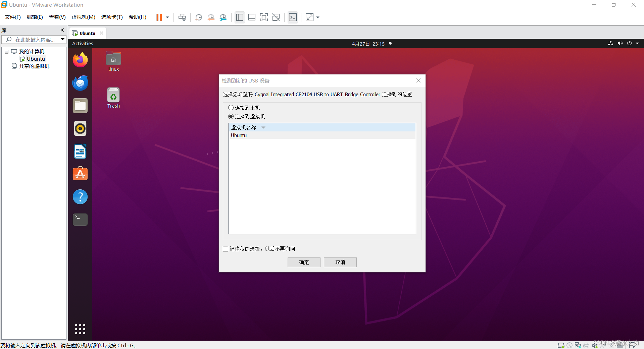Click the Ubuntu tab above the VM screen
This screenshot has width=644, height=349.
87,33
